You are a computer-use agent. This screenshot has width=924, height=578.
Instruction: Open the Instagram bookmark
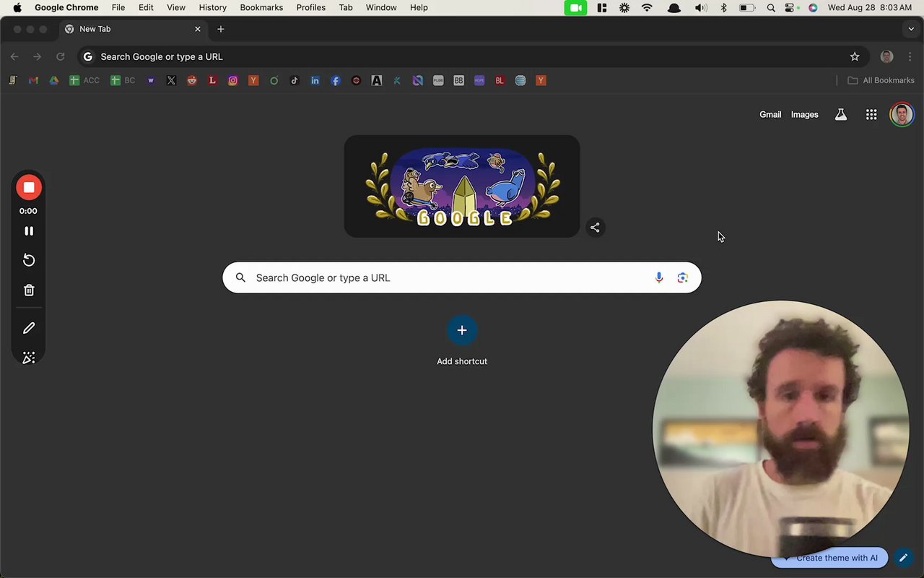[232, 81]
